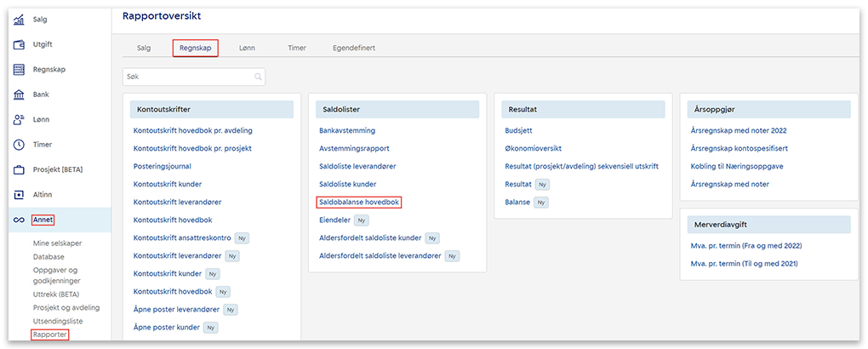Click inside the Søk search field
This screenshot has width=868, height=349.
[x=187, y=77]
